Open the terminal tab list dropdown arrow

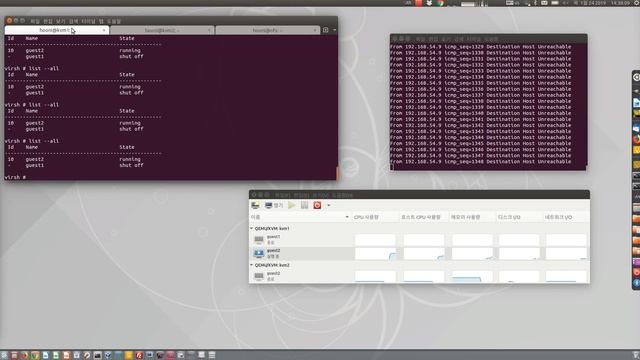334,30
